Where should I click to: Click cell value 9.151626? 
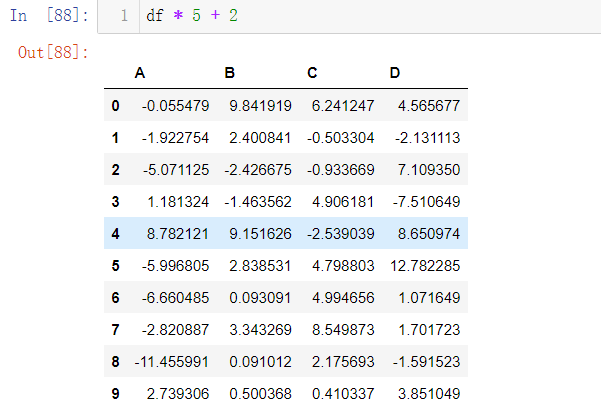(261, 234)
